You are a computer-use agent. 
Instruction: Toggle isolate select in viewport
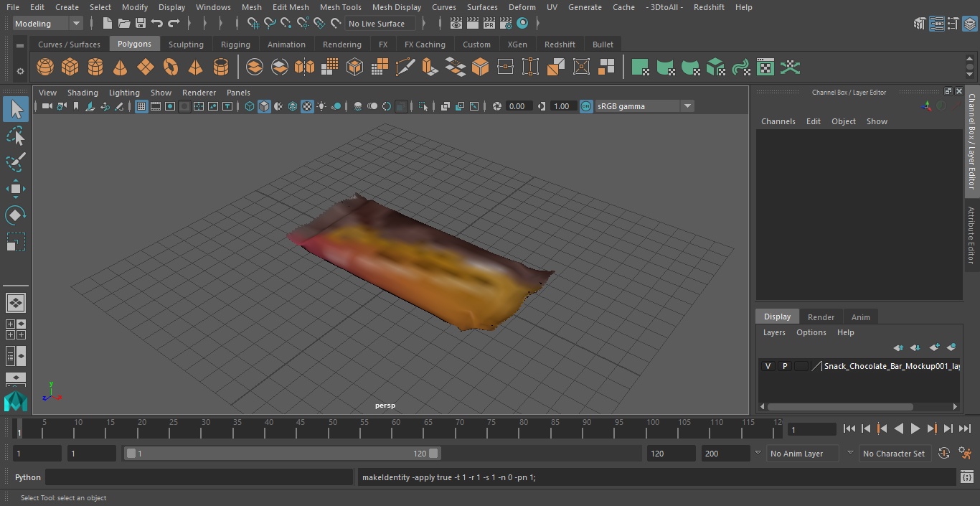tap(423, 106)
